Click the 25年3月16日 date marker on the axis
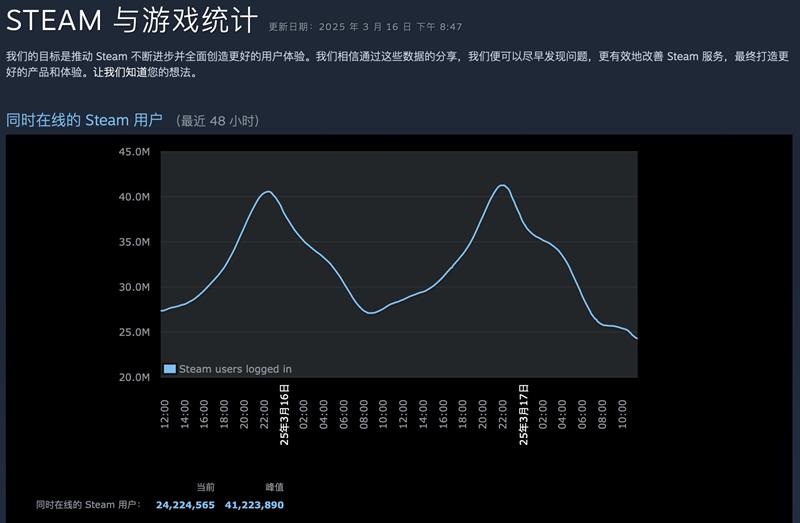Screen dimensions: 800x523 [x=284, y=414]
